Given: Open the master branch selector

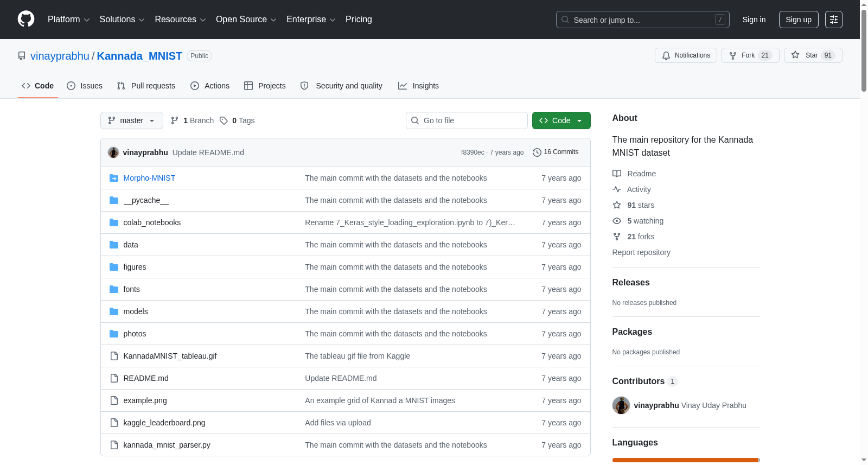Looking at the screenshot, I should pos(132,120).
